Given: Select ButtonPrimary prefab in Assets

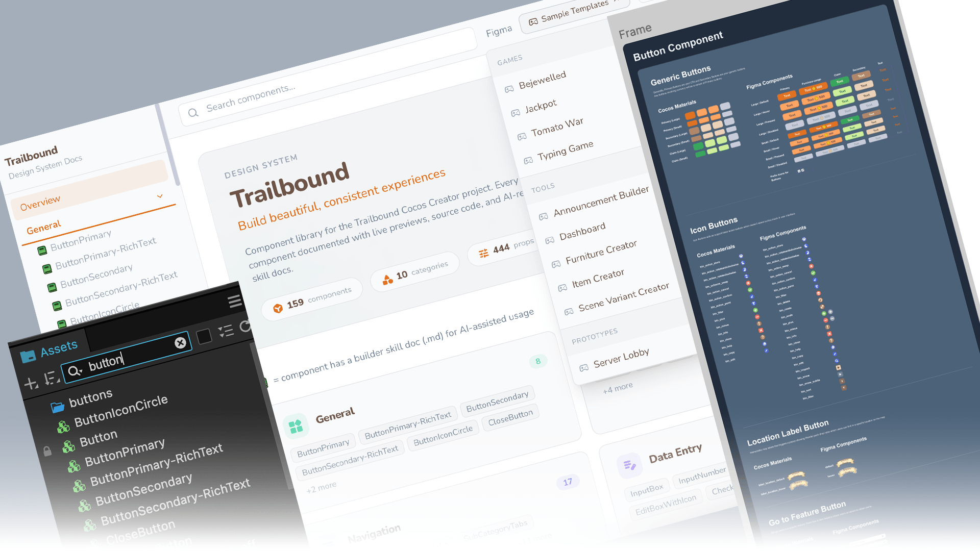Looking at the screenshot, I should coord(125,452).
